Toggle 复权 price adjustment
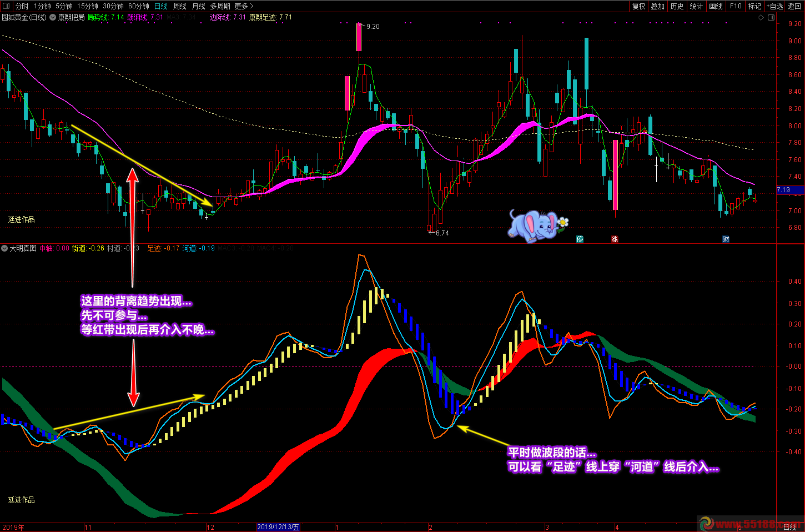This screenshot has width=805, height=532. click(x=639, y=6)
